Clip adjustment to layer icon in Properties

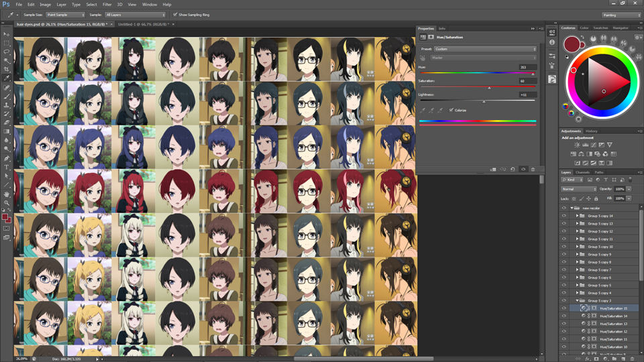493,169
